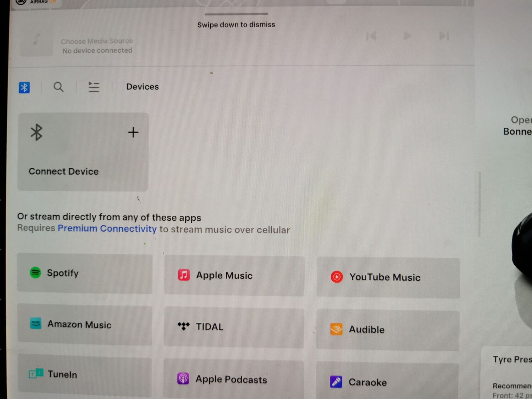Open the Bluetooth source tab
Screen dimensions: 532x399
click(x=24, y=87)
